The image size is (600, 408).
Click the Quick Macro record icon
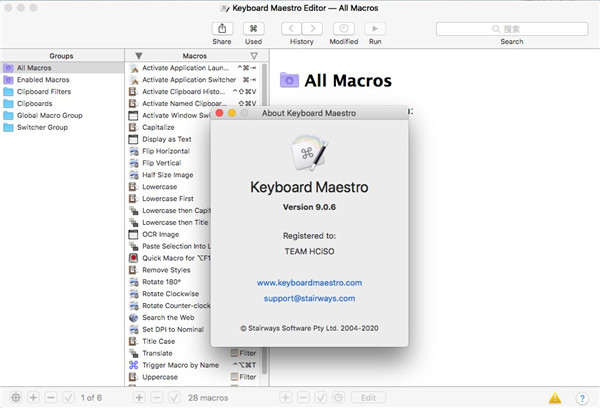tap(133, 258)
